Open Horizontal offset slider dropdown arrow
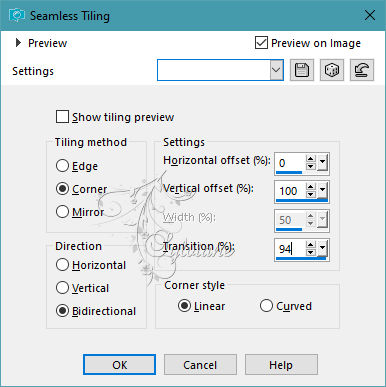 pos(322,163)
